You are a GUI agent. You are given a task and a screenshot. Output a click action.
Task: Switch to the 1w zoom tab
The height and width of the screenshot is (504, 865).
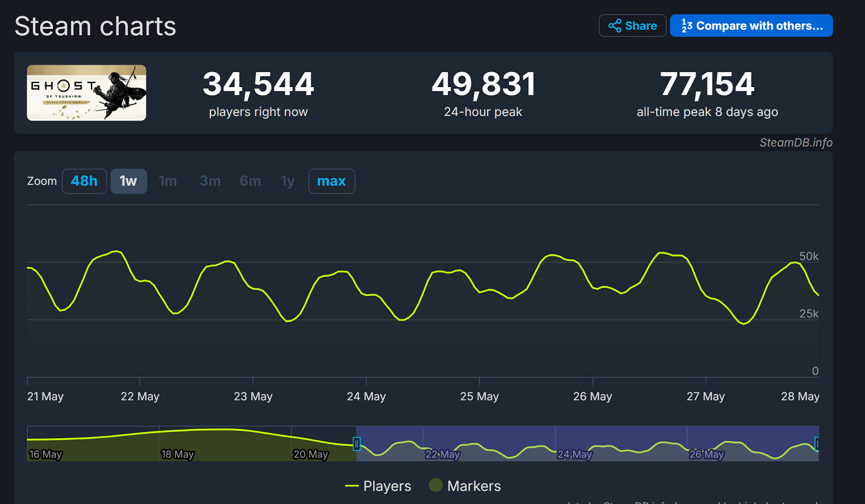pyautogui.click(x=129, y=180)
